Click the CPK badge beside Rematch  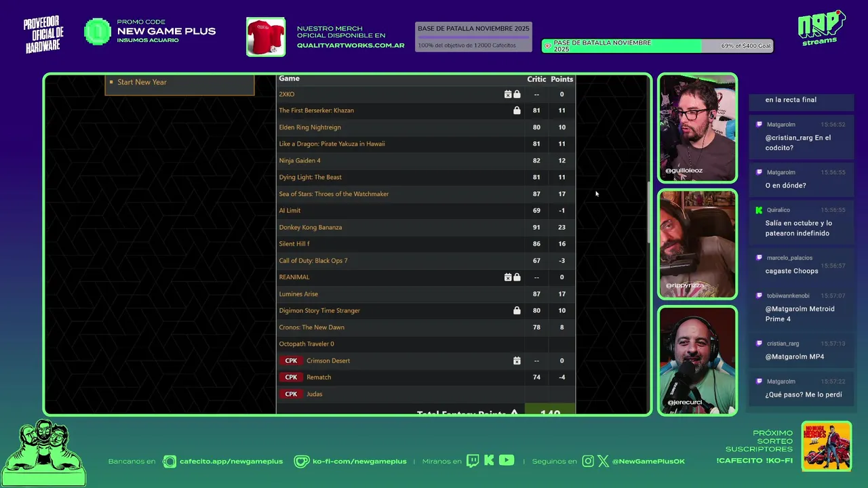tap(291, 378)
